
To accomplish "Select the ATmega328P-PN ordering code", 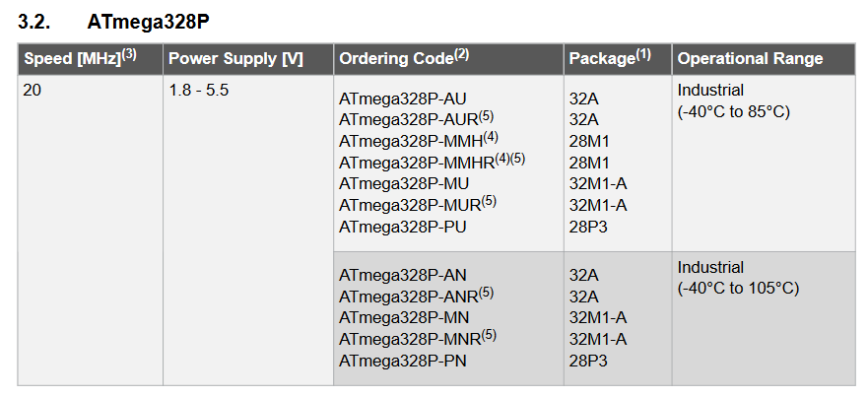I will pos(402,361).
